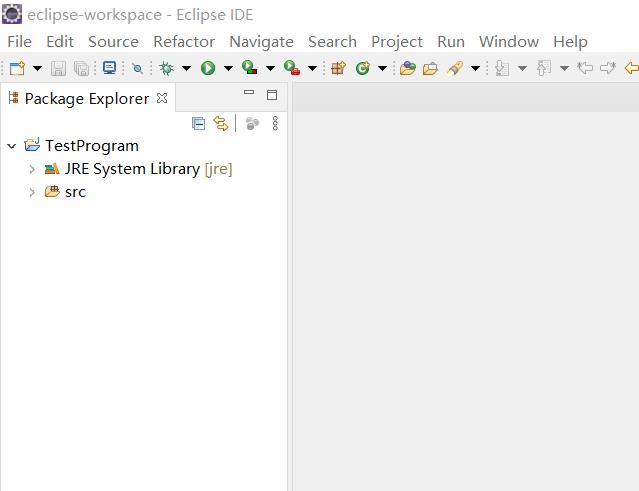Viewport: 639px width, 491px height.
Task: Open the Run dropdown arrow
Action: 228,68
